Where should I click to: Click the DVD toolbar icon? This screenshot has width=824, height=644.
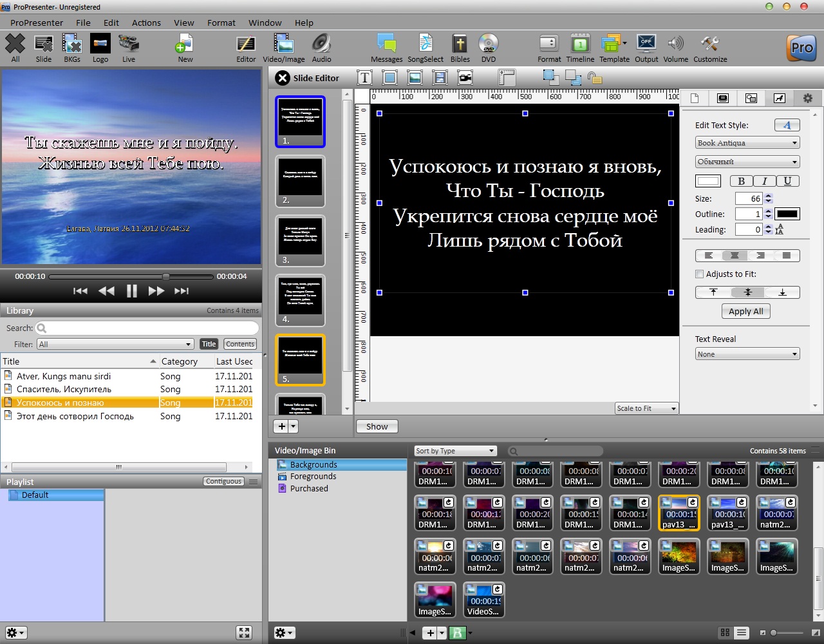[x=489, y=44]
